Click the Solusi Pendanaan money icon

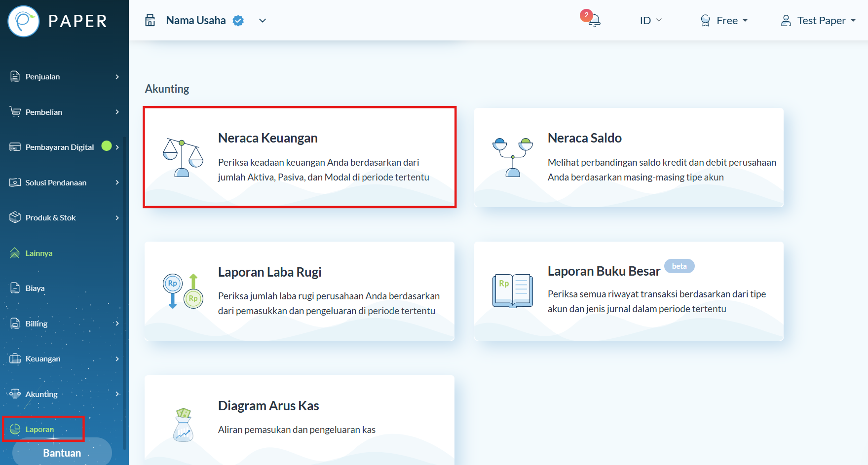(15, 182)
